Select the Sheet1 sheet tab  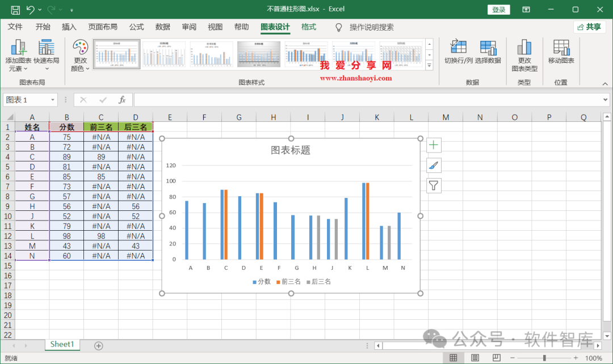tap(62, 345)
